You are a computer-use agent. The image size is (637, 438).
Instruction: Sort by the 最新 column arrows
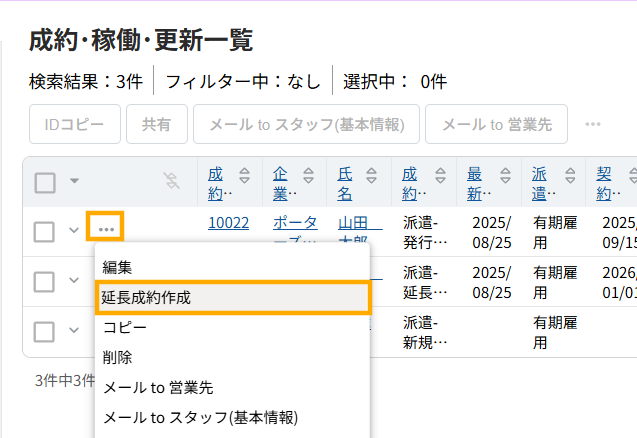click(x=505, y=181)
